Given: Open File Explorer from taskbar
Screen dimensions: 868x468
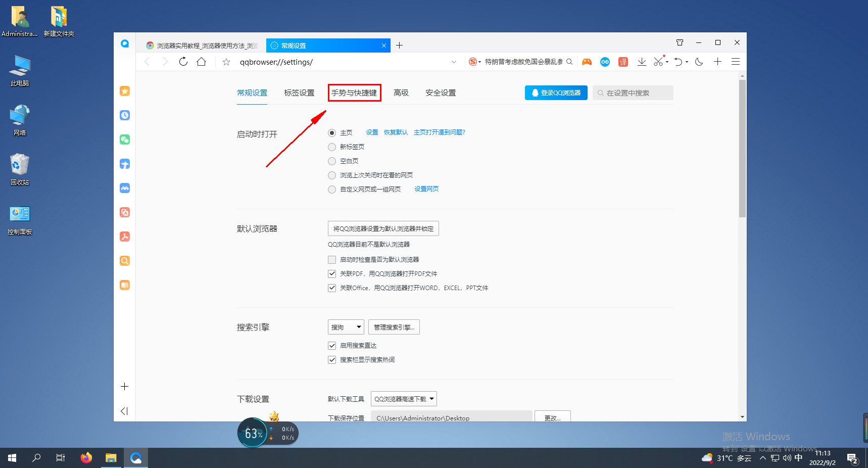Looking at the screenshot, I should (x=111, y=458).
